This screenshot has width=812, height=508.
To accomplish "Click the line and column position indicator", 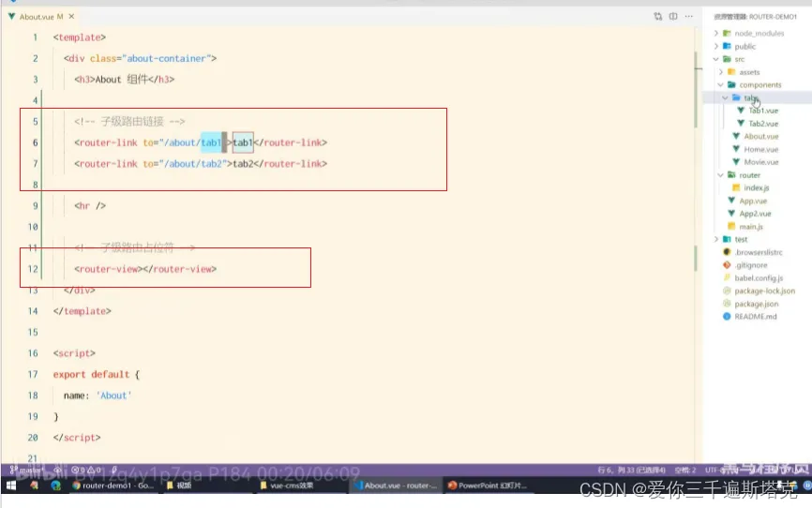I will 631,471.
